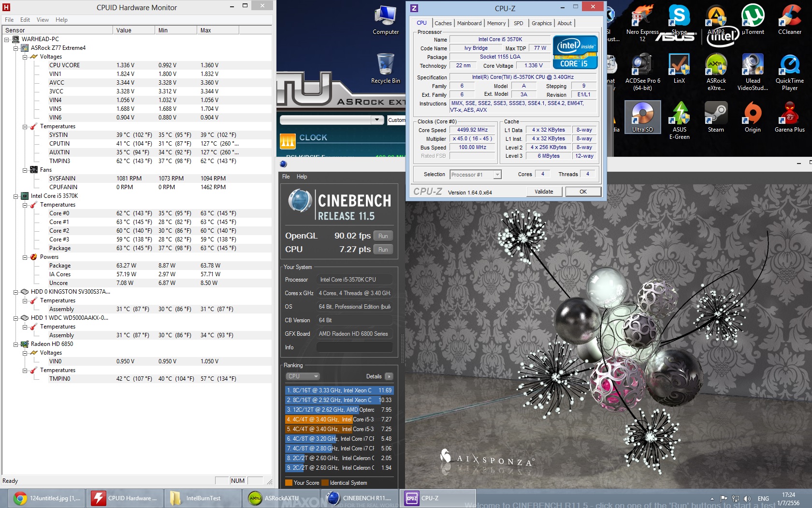Open Action Center flag in tray

[724, 498]
